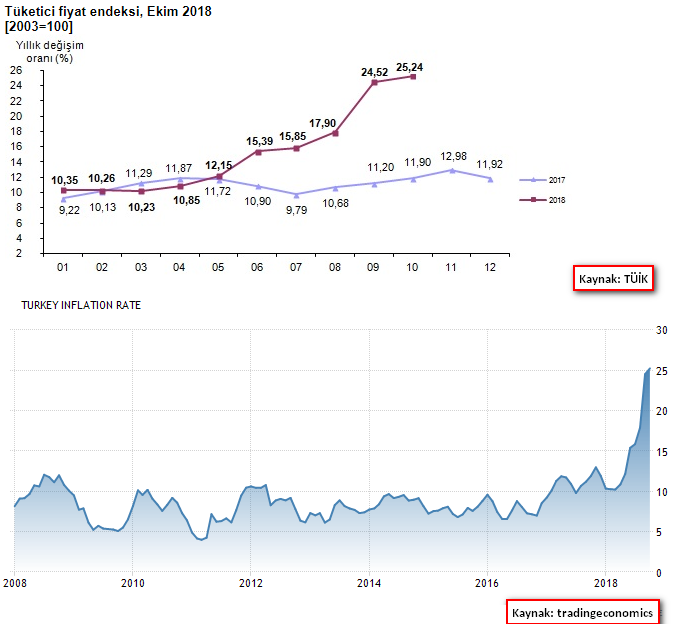Click the 2012 year label on lower chart
Screen dimensions: 679x624
pyautogui.click(x=251, y=583)
